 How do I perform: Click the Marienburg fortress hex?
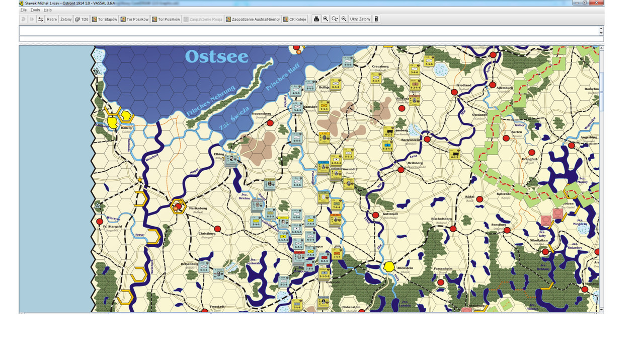click(178, 205)
